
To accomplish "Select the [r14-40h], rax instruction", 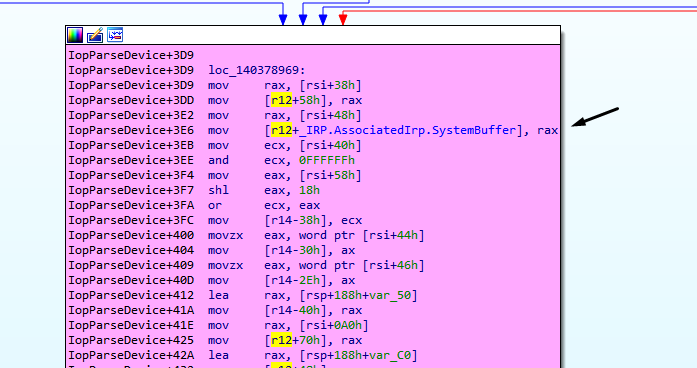I will coord(284,311).
